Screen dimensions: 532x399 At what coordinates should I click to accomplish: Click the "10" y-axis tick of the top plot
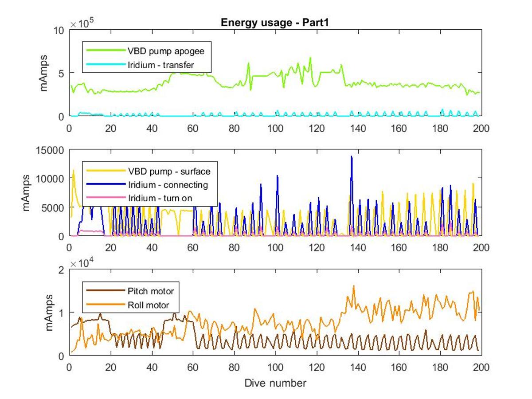tap(60, 30)
